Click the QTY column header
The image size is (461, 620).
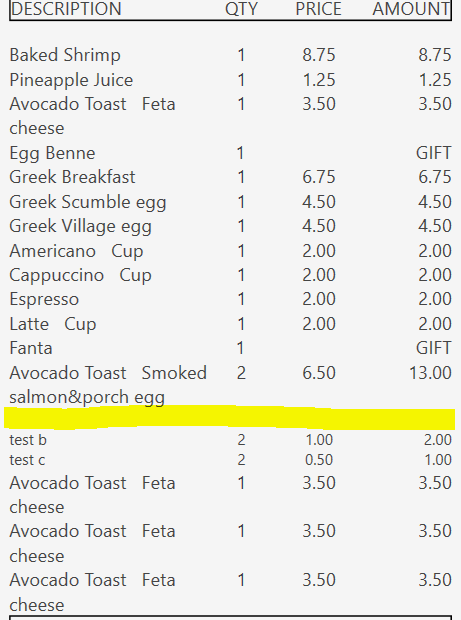pos(241,9)
